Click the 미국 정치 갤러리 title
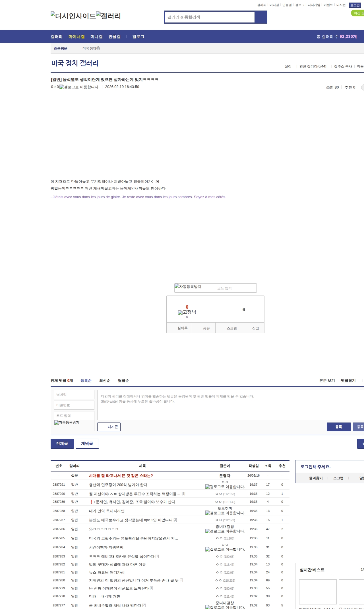The image size is (364, 609). click(x=75, y=63)
